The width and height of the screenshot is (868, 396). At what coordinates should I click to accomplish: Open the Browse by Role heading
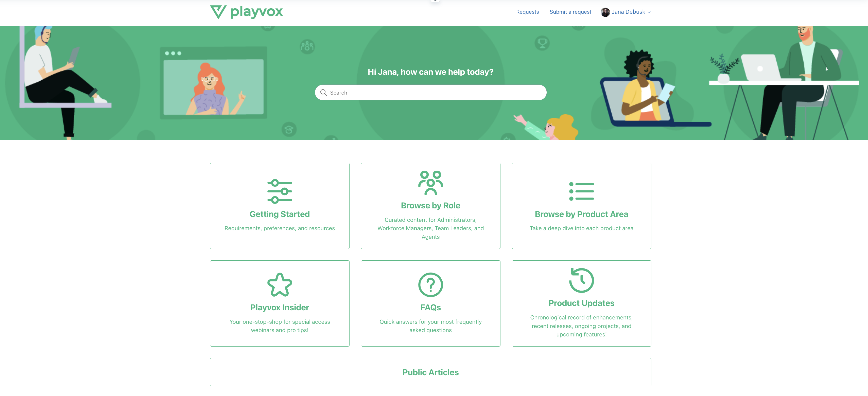[431, 205]
